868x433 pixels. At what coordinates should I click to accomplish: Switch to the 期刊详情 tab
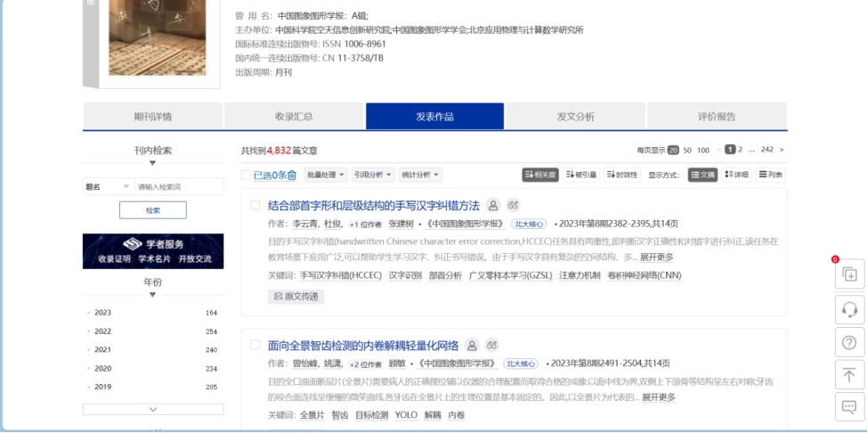(x=153, y=117)
